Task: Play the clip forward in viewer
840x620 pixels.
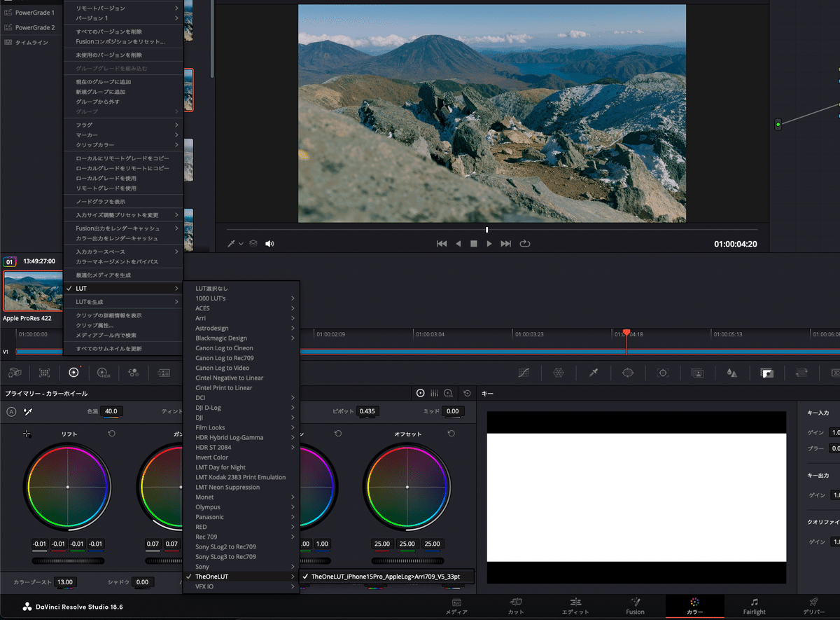Action: 489,244
